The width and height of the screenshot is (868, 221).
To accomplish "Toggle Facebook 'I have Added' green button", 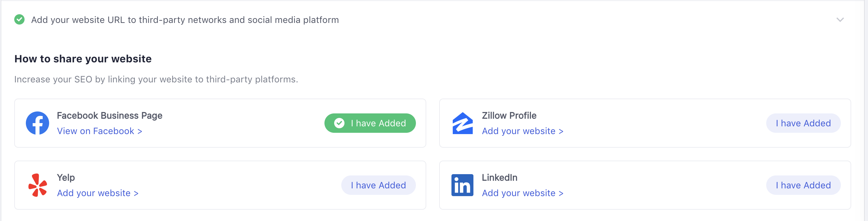I will click(370, 123).
